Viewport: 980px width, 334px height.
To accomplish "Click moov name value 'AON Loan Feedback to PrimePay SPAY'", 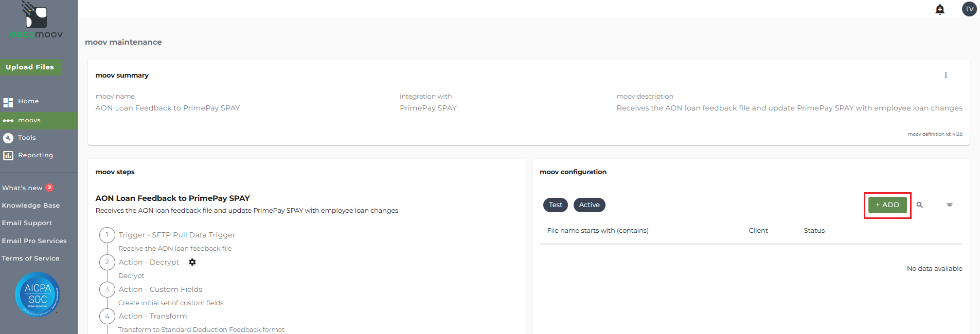I will [168, 108].
